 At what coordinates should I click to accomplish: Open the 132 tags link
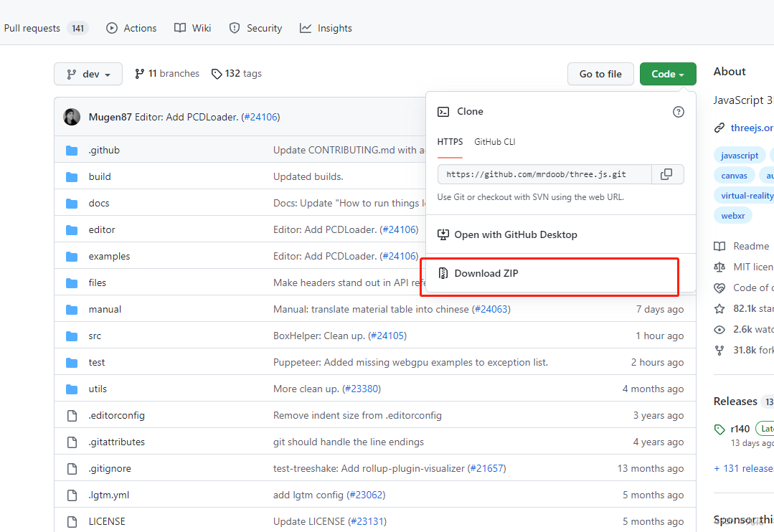237,74
